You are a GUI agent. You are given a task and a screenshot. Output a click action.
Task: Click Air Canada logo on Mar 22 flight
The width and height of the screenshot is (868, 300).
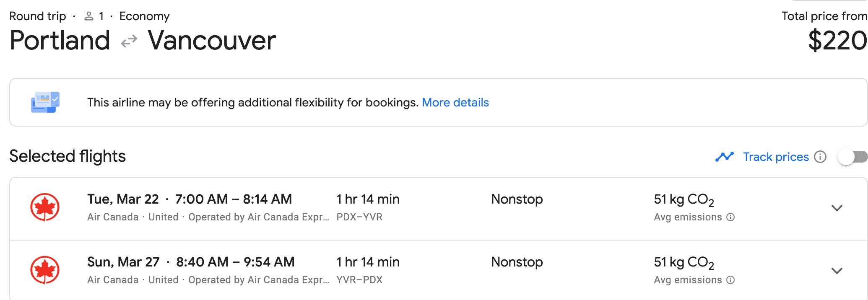tap(45, 207)
